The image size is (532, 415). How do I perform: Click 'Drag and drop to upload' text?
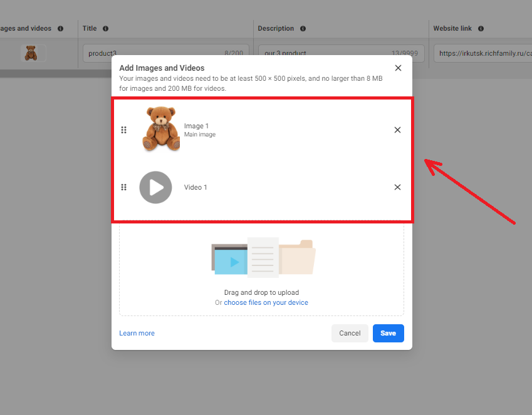click(x=261, y=292)
